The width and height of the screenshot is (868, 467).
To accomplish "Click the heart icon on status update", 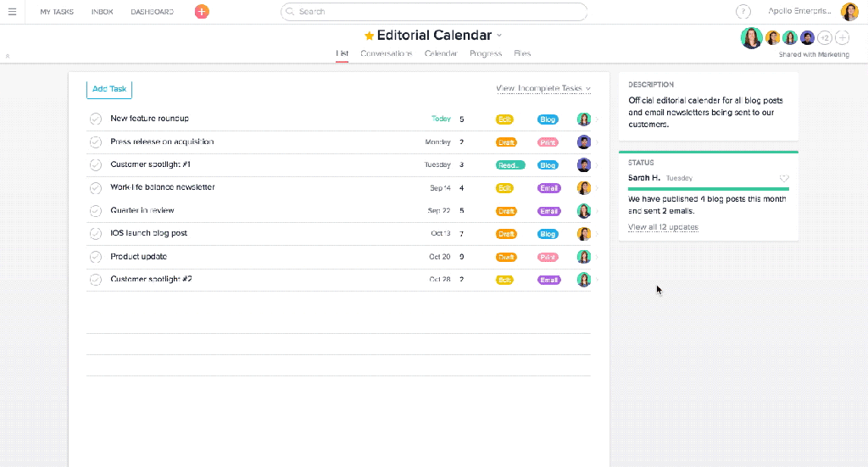I will pyautogui.click(x=784, y=179).
